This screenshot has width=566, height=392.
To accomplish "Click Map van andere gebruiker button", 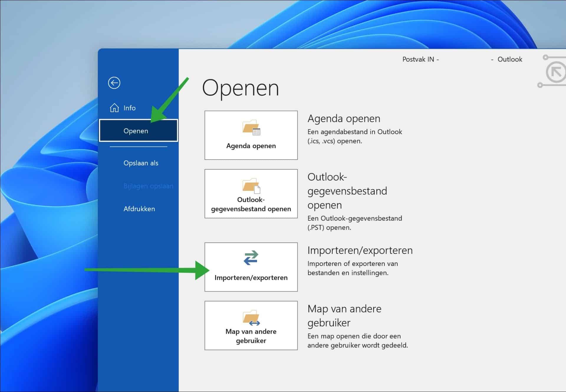I will click(251, 325).
